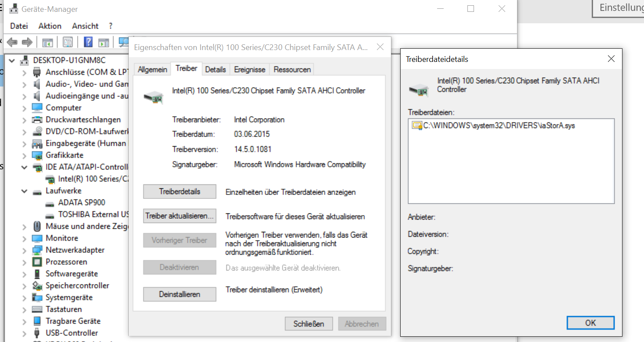Viewport: 644px width, 342px height.
Task: Click OK in Treiberdateidetails dialog
Action: click(x=590, y=323)
